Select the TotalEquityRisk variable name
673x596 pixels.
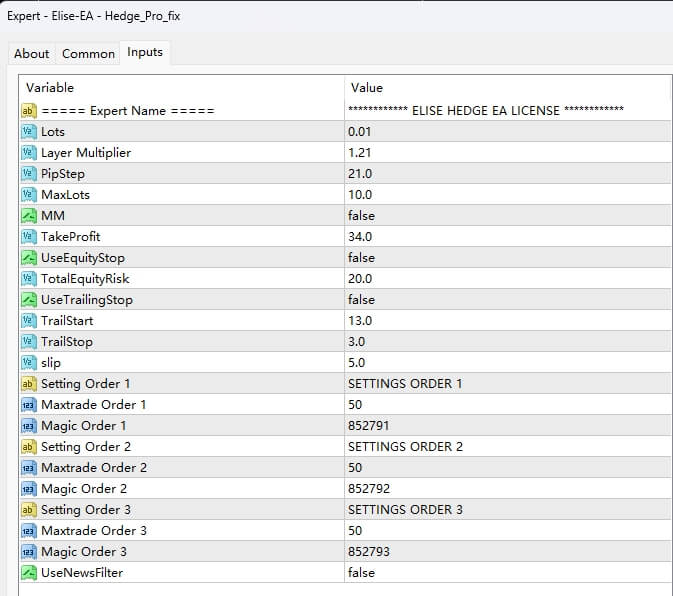point(85,279)
